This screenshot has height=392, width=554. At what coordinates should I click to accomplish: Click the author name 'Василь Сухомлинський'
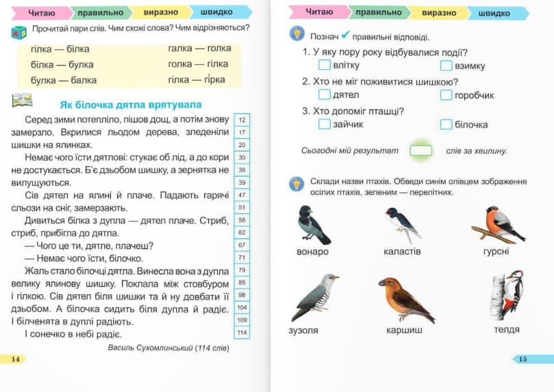coord(150,348)
